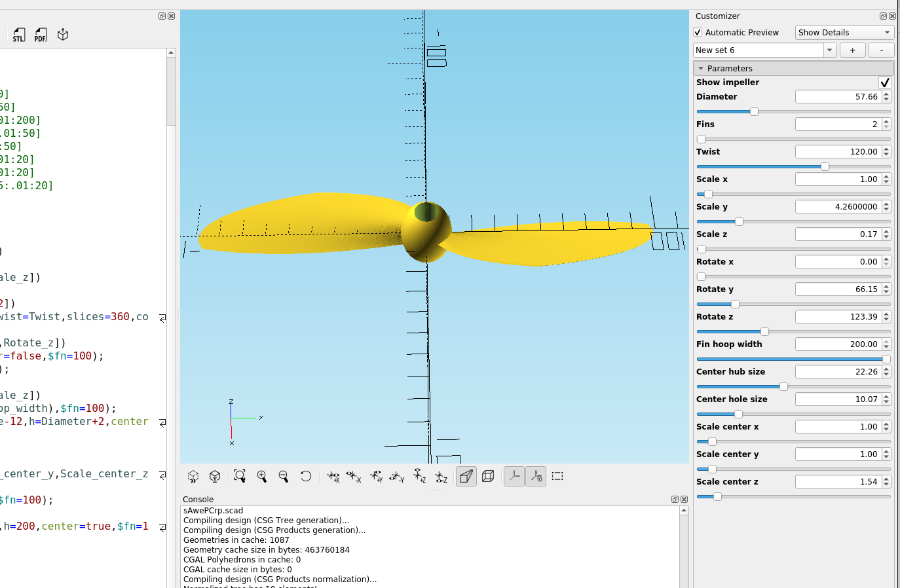Toggle show axes in the viewport
Screen dimensions: 900x588
tap(514, 476)
